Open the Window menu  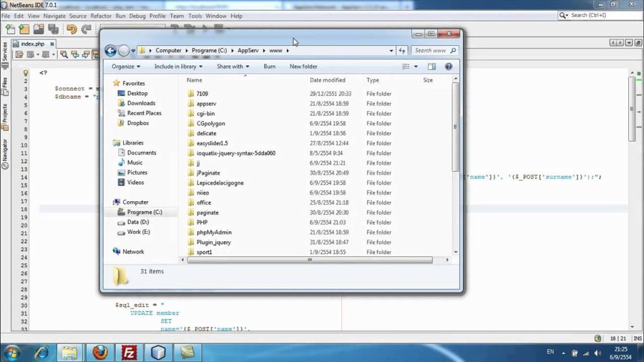click(x=216, y=16)
